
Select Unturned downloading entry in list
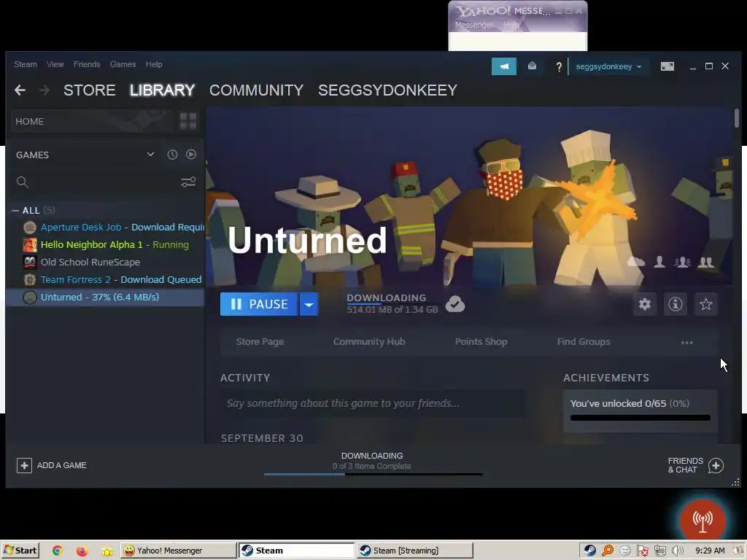[x=105, y=297]
